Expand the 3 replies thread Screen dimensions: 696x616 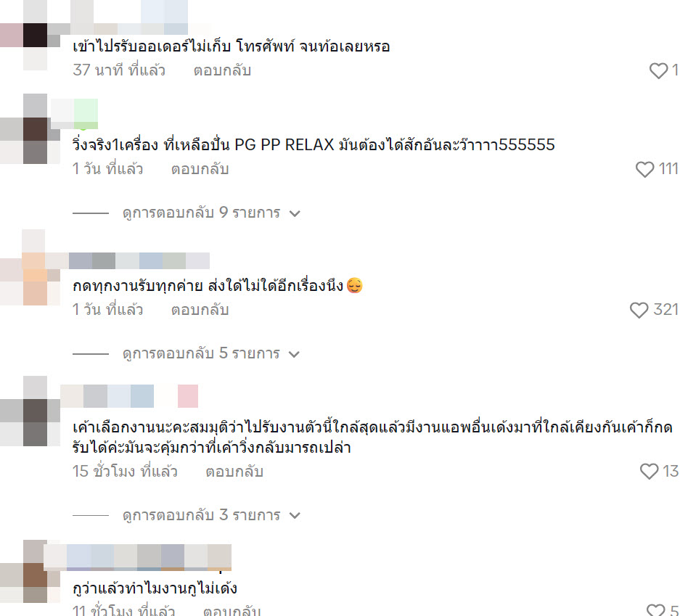211,515
